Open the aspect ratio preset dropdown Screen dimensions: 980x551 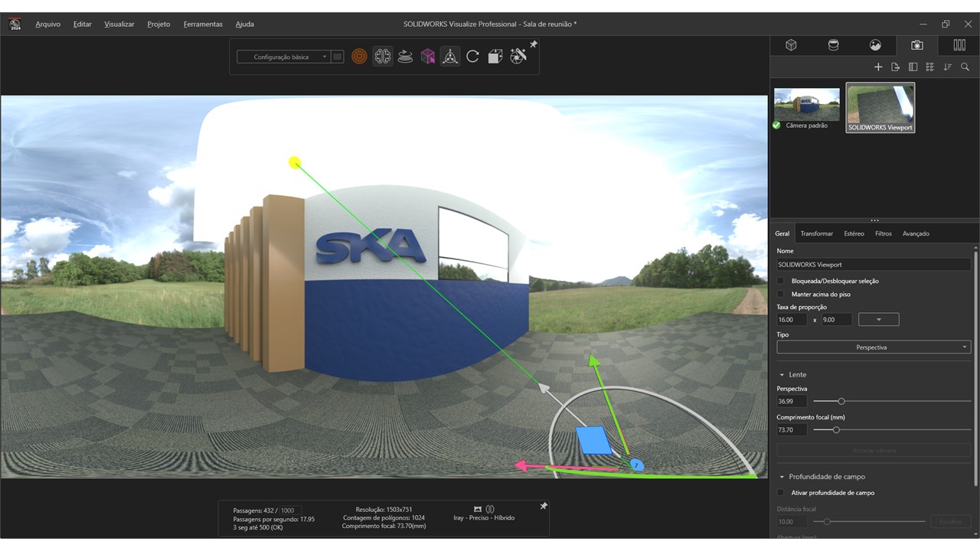879,320
